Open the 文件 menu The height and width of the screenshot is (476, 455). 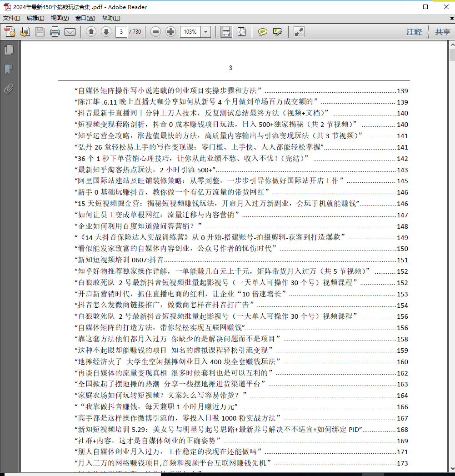(11, 18)
